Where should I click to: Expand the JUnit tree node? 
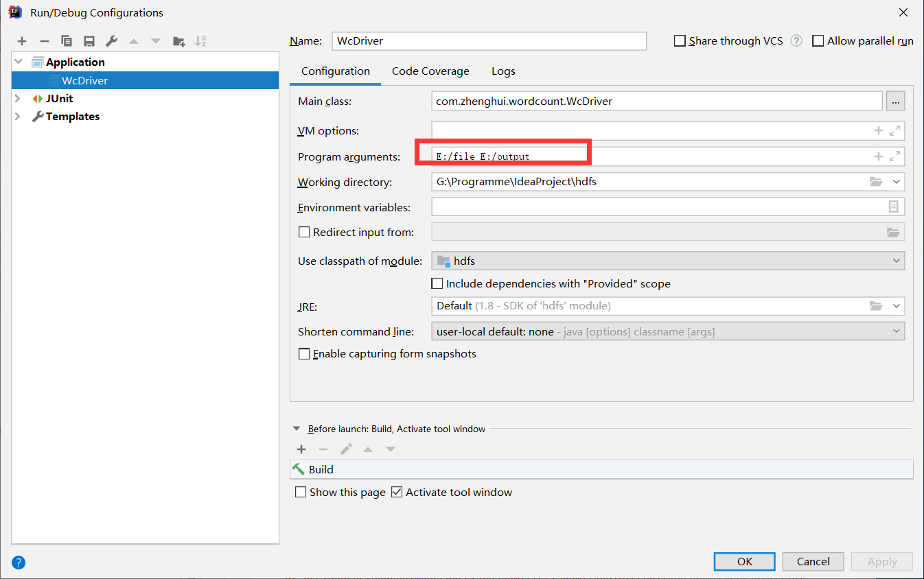tap(18, 98)
